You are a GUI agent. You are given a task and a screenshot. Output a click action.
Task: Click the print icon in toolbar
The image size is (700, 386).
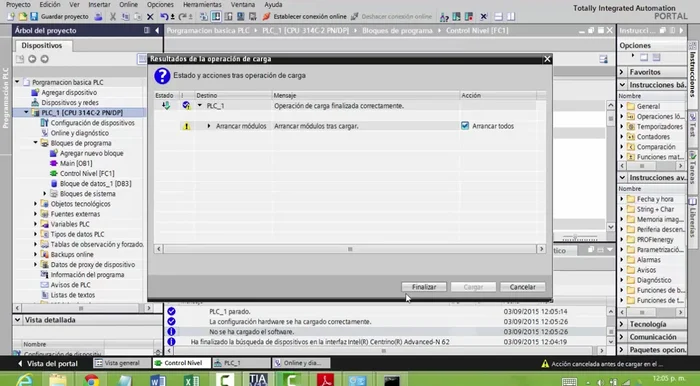click(x=99, y=17)
